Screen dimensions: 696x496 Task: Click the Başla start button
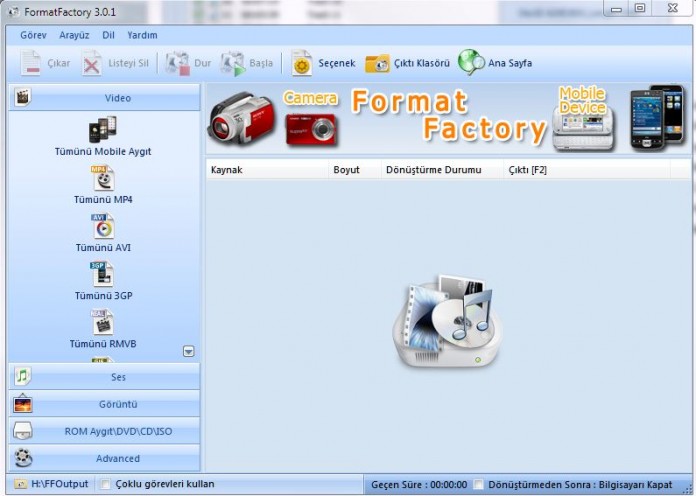(x=247, y=63)
